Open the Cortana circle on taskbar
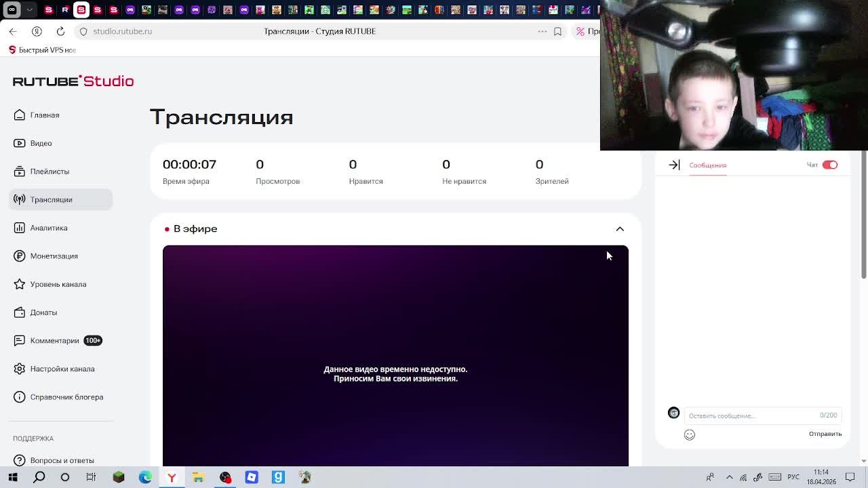Viewport: 868px width, 488px height. (65, 477)
